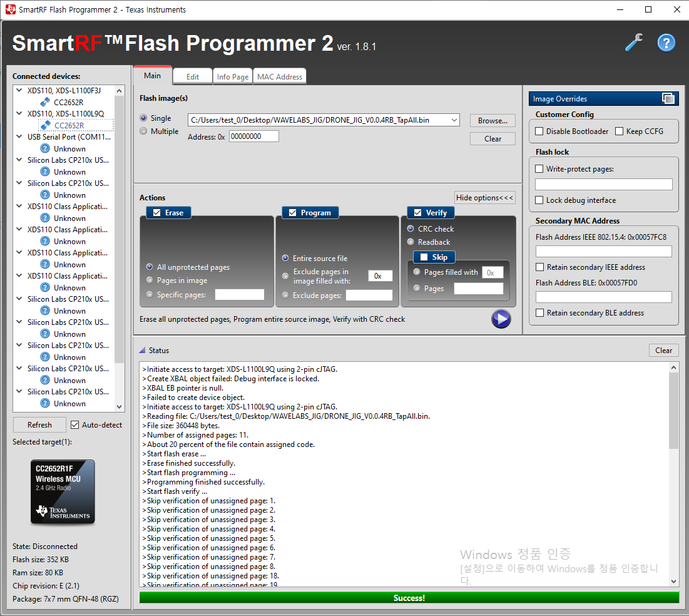Click SmartRF app icon in title bar
Screen dimensions: 689x616
9,9
